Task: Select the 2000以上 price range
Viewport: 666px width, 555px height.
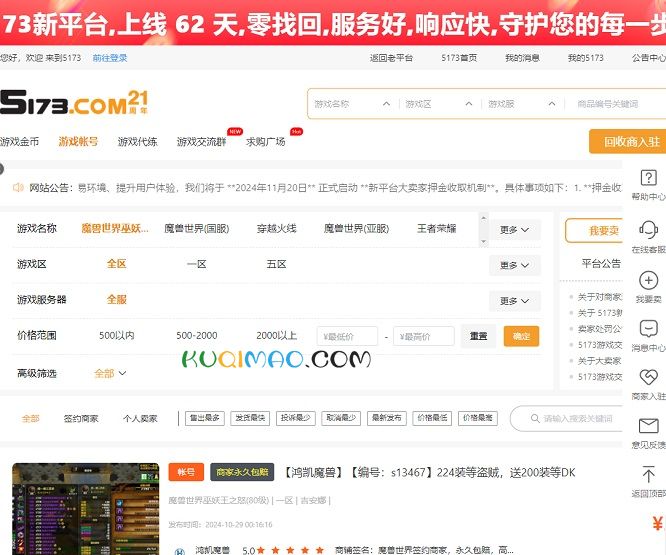Action: click(x=277, y=335)
